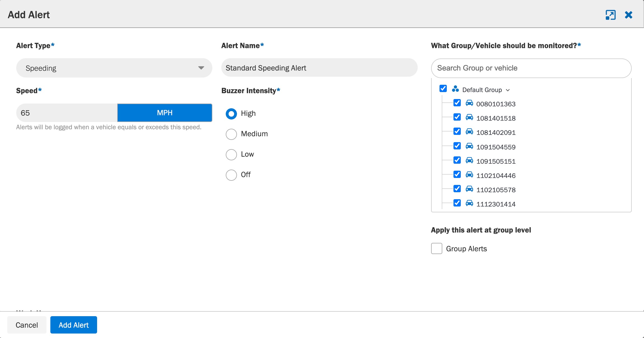Enable the Group Alerts checkbox
This screenshot has width=644, height=338.
(437, 248)
